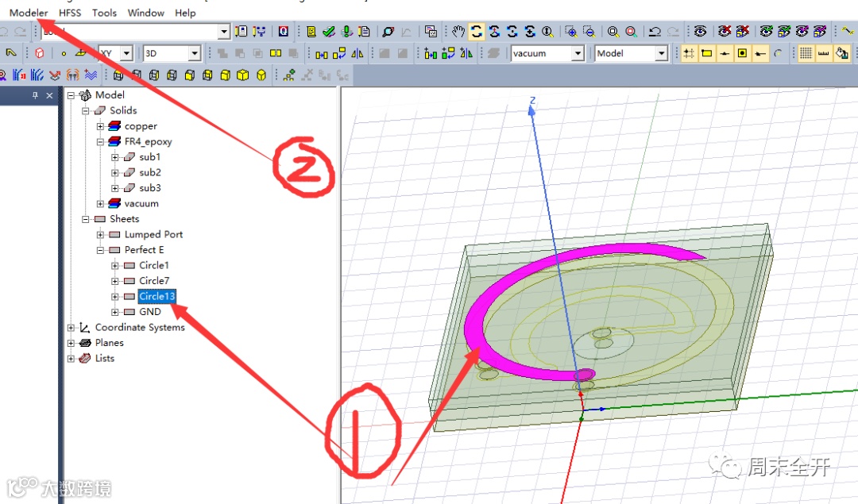This screenshot has width=858, height=504.
Task: Click the Draw Box icon
Action: point(40,53)
